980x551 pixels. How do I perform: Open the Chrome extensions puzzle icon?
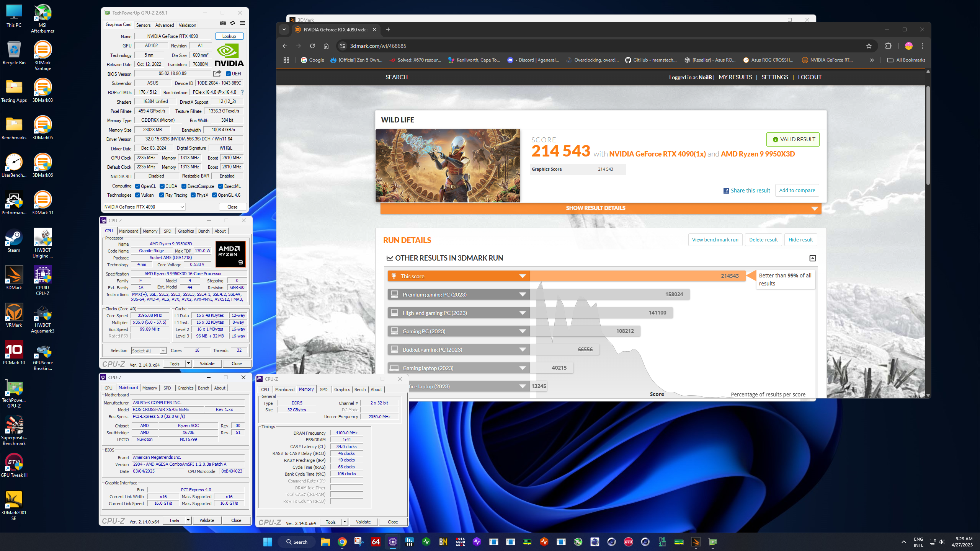tap(889, 46)
